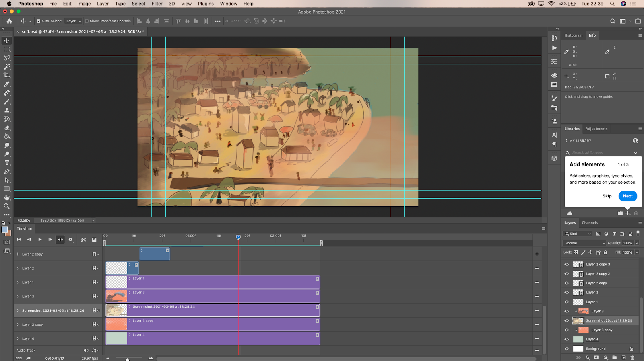This screenshot has height=361, width=644.
Task: Hide Layer 3 copy visibility eye
Action: (567, 330)
